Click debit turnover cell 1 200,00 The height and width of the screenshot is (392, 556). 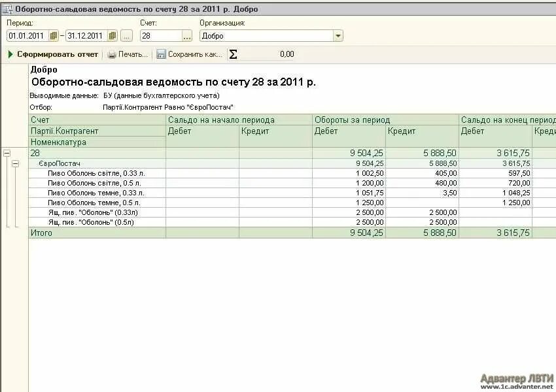(349, 183)
